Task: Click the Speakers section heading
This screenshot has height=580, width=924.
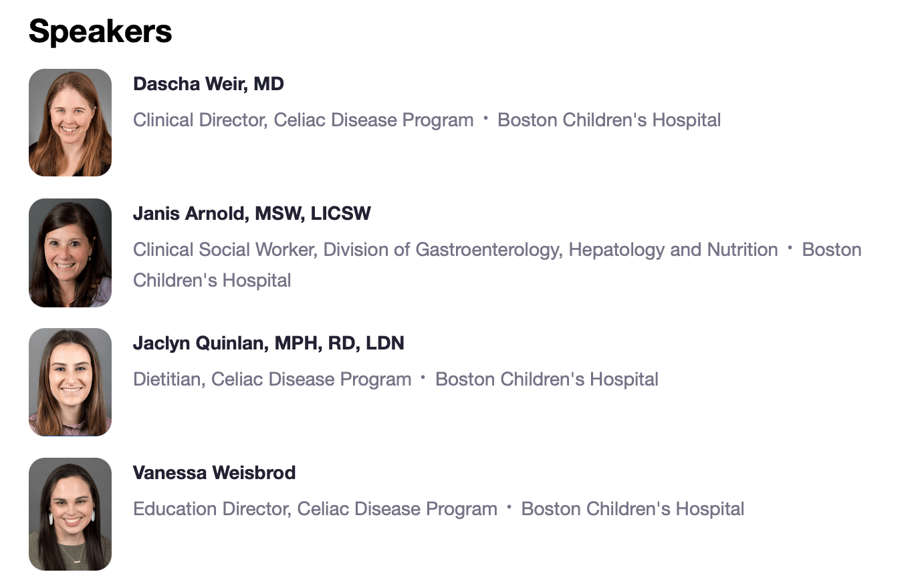Action: tap(100, 31)
